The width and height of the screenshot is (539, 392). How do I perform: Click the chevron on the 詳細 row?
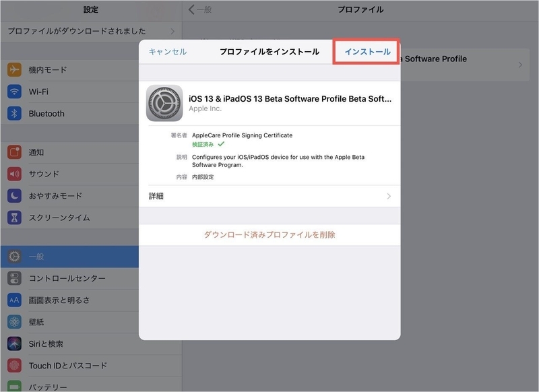389,196
